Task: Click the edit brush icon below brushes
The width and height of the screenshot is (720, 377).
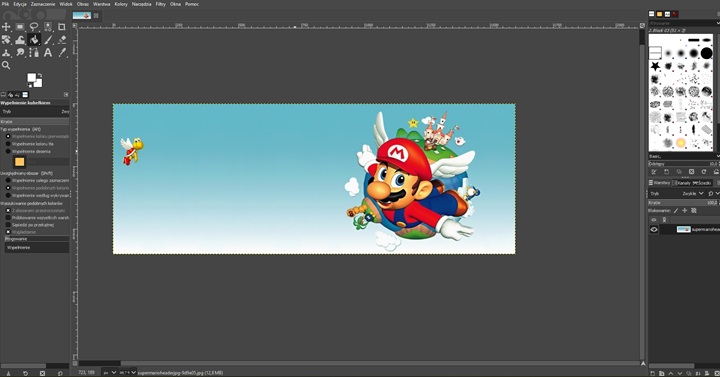Action: tap(654, 172)
